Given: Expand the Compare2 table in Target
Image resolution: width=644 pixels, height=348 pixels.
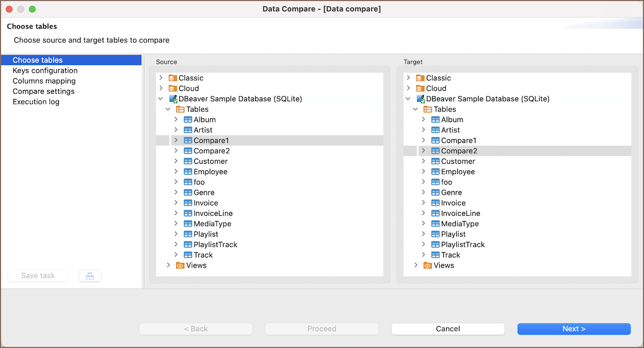Looking at the screenshot, I should point(423,151).
